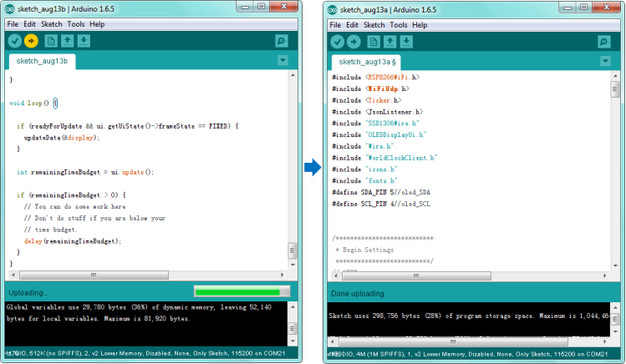Click '#include <WiFiUdp.h>' line
This screenshot has height=364, width=626.
pos(370,88)
